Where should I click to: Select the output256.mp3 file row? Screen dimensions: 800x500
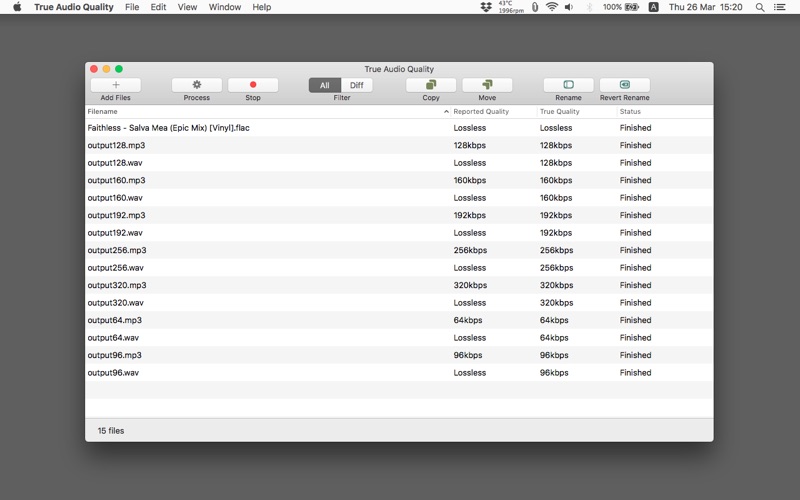[399, 250]
